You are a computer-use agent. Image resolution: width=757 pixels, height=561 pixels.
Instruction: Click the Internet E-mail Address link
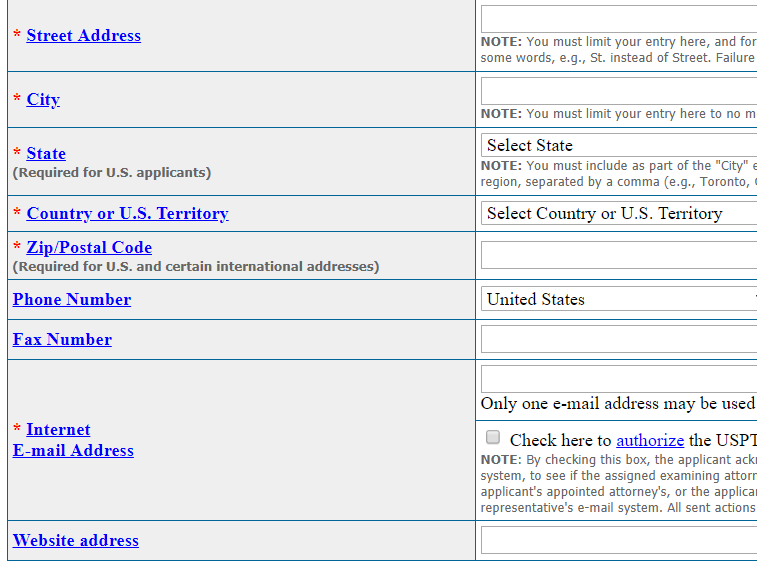pos(73,440)
